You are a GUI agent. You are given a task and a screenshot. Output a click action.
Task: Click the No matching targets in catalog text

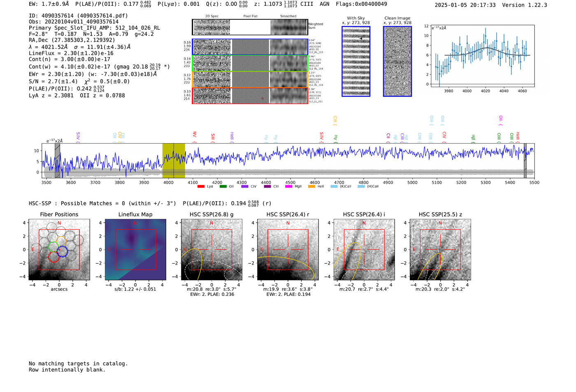pyautogui.click(x=78, y=364)
